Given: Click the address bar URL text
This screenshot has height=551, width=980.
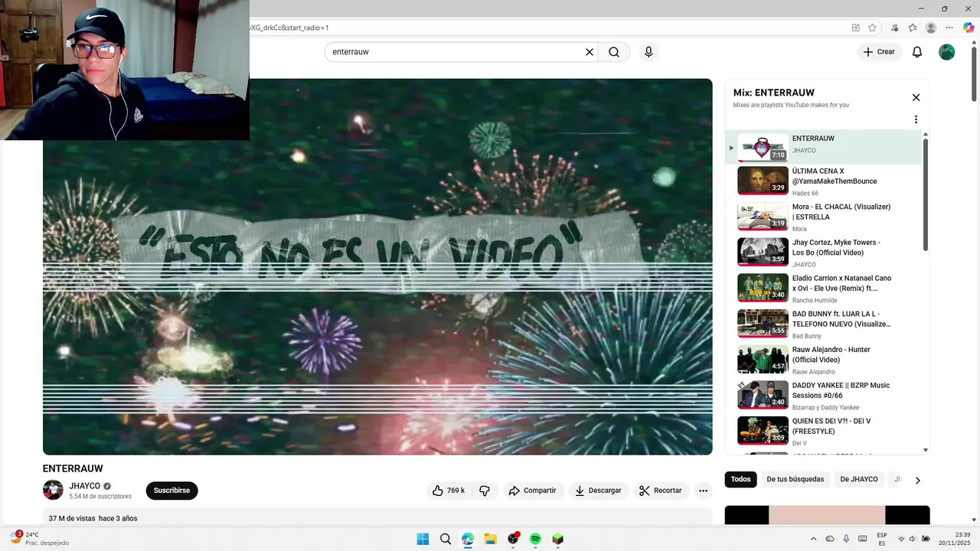Looking at the screenshot, I should pyautogui.click(x=289, y=28).
